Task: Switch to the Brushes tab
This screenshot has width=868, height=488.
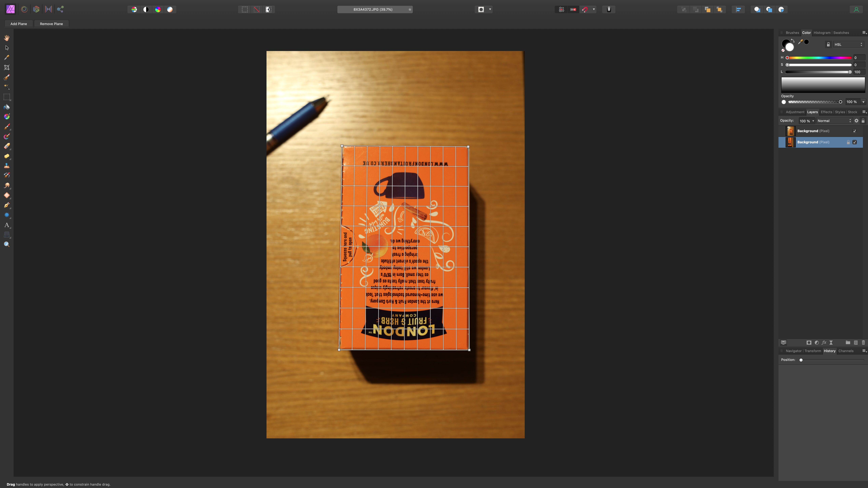Action: [x=792, y=33]
